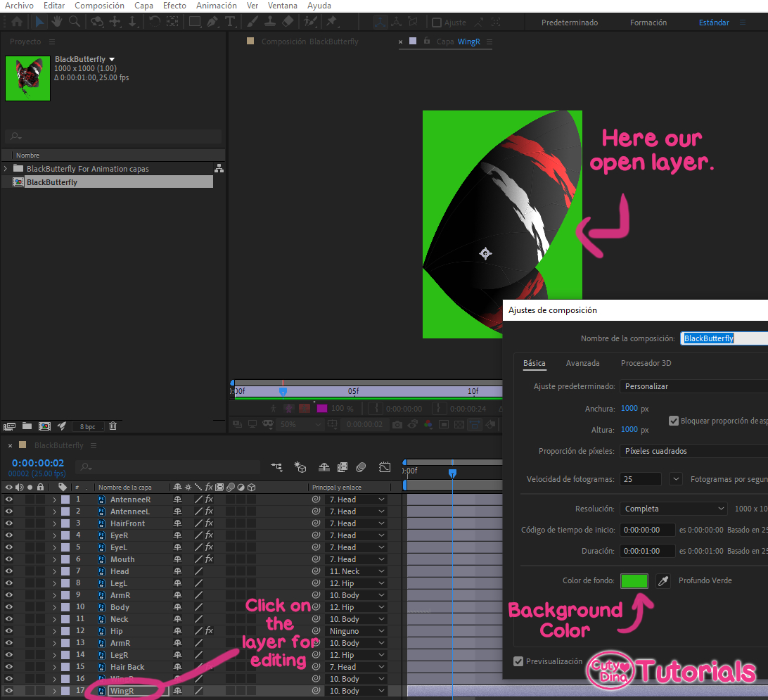
Task: Switch to the Avanzada tab
Action: pos(582,363)
